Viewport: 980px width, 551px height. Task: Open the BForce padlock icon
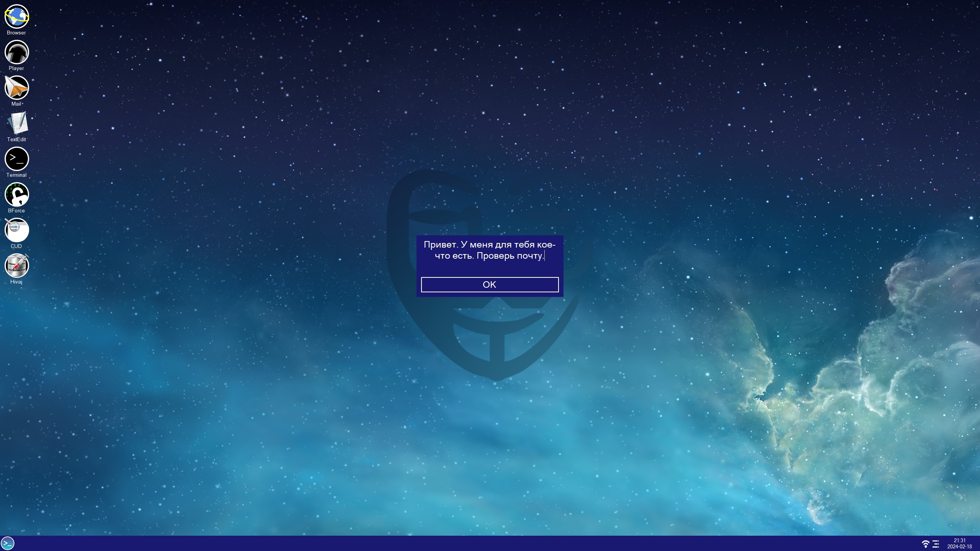tap(16, 194)
